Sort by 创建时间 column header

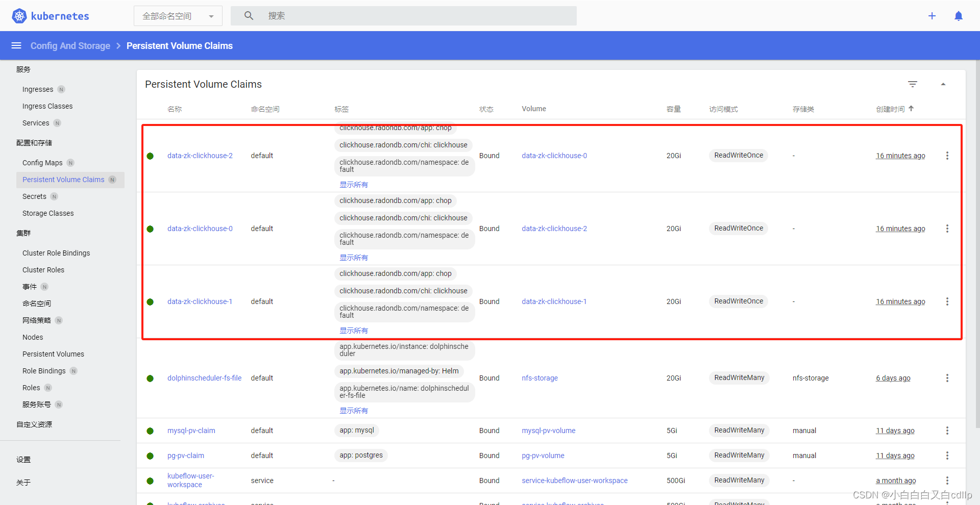[x=890, y=109]
